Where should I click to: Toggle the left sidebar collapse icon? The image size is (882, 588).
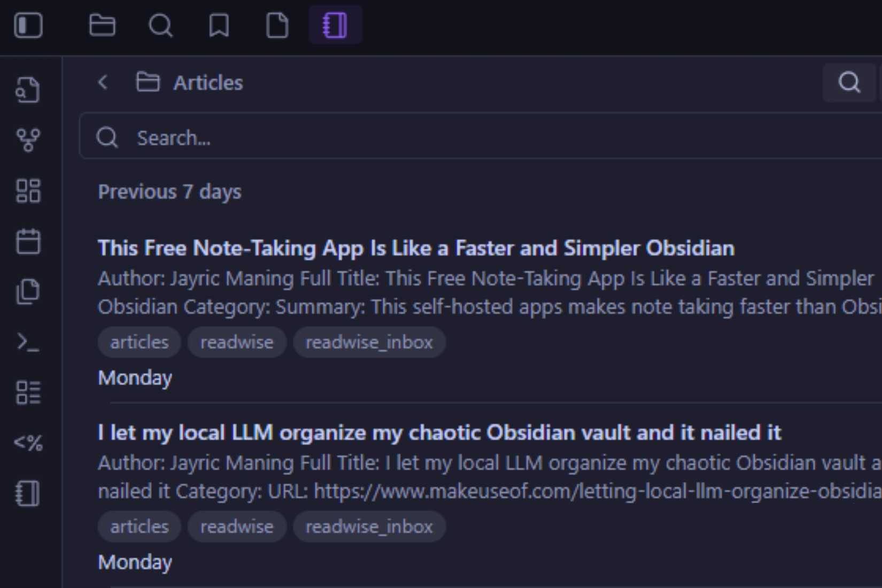click(x=28, y=25)
